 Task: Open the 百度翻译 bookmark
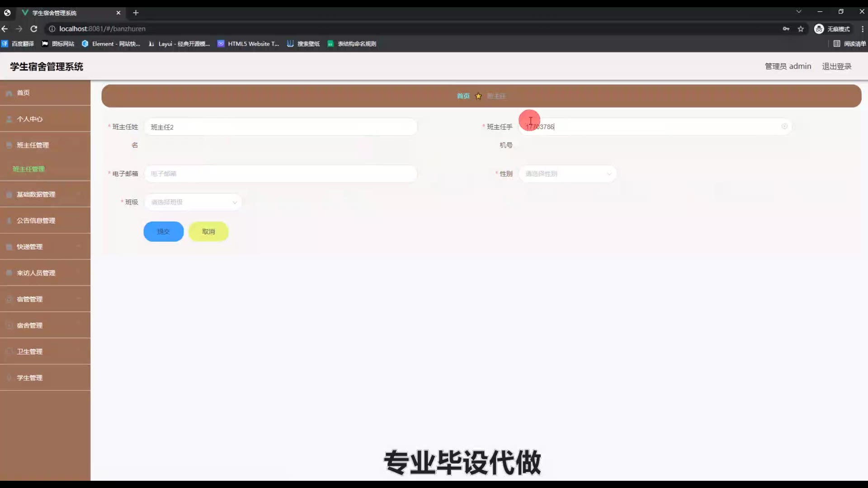click(x=18, y=44)
